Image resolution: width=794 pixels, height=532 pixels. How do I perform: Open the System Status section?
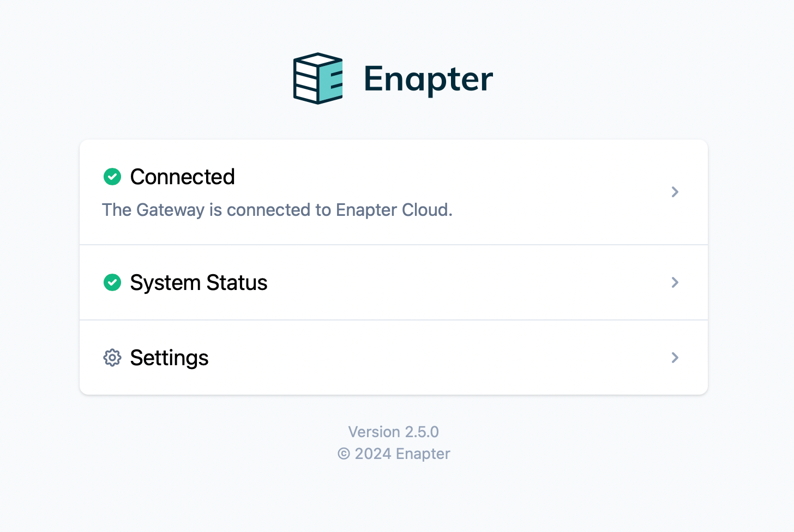pos(393,282)
